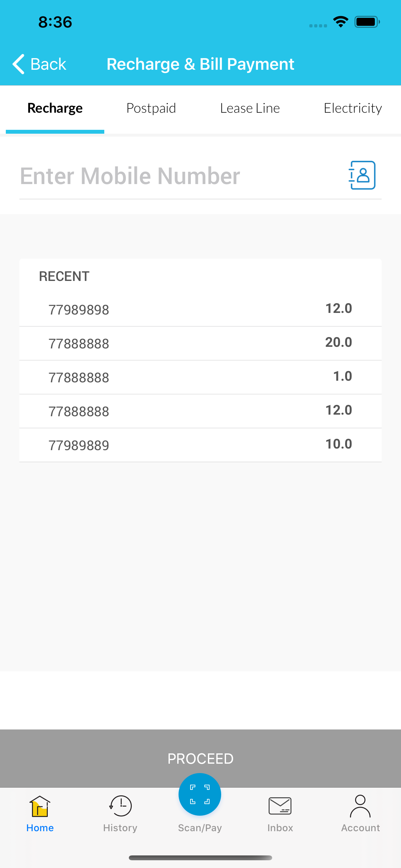
Task: Click the PROCEED button
Action: coord(200,759)
